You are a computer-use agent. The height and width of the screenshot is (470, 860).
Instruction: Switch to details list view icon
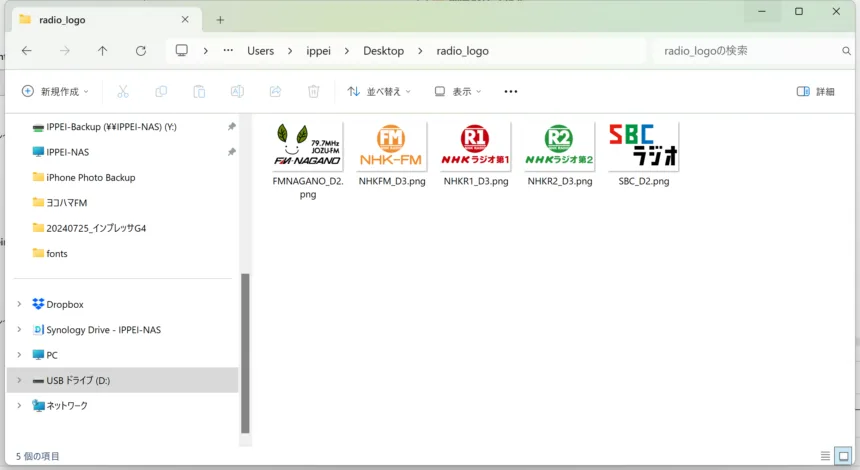pyautogui.click(x=825, y=456)
